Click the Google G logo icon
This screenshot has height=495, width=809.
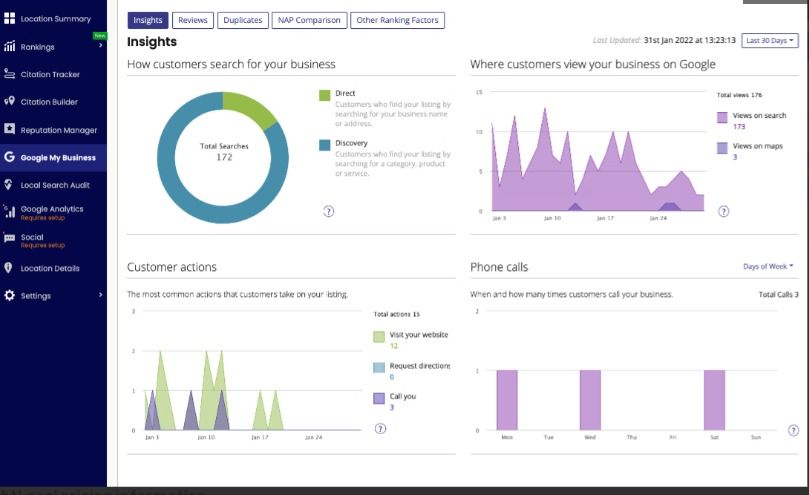pos(9,157)
